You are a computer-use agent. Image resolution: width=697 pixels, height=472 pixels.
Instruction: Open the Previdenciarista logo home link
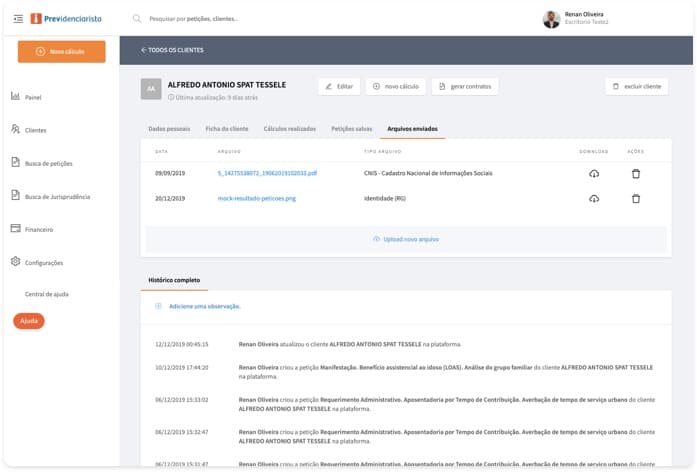coord(66,19)
